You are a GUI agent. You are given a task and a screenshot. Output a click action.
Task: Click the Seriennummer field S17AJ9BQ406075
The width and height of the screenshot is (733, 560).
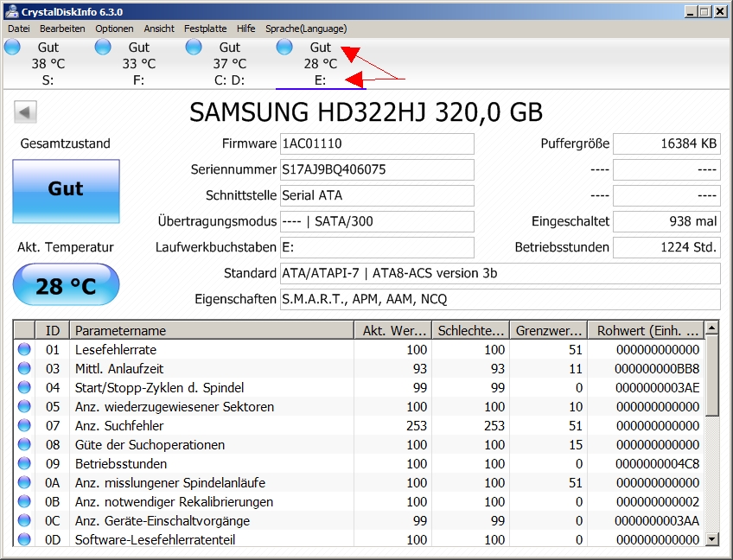pos(377,169)
